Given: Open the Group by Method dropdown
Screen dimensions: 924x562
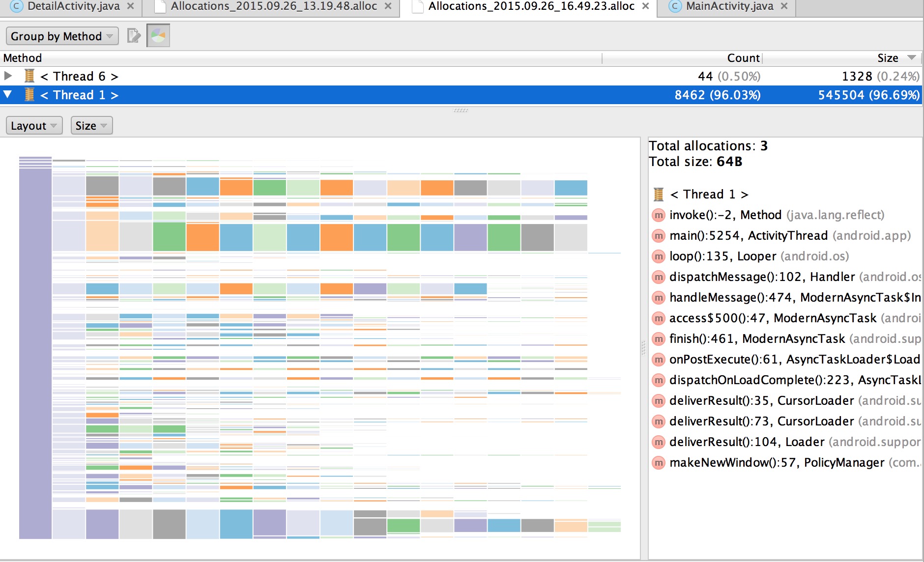Looking at the screenshot, I should pos(62,36).
